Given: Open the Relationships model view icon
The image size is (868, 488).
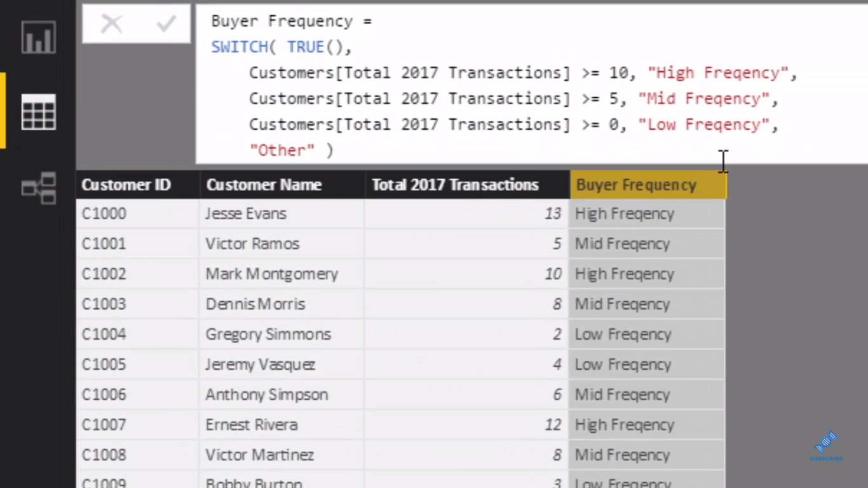Looking at the screenshot, I should (x=38, y=188).
